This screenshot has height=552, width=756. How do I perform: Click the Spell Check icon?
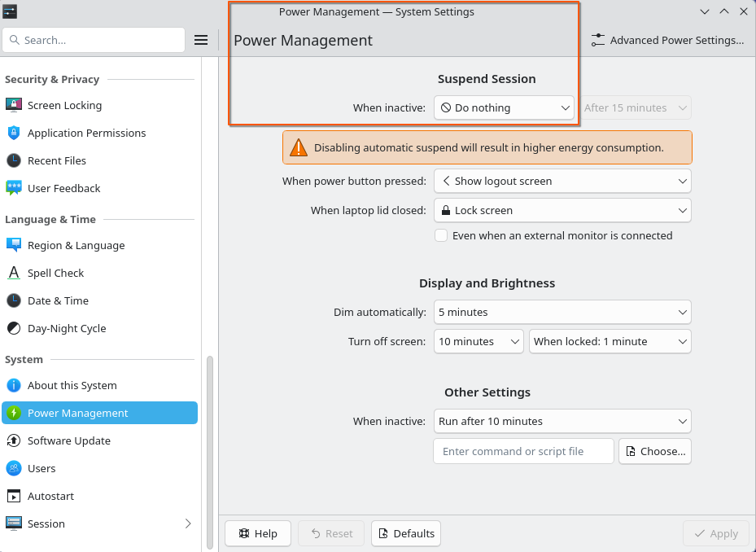(14, 273)
